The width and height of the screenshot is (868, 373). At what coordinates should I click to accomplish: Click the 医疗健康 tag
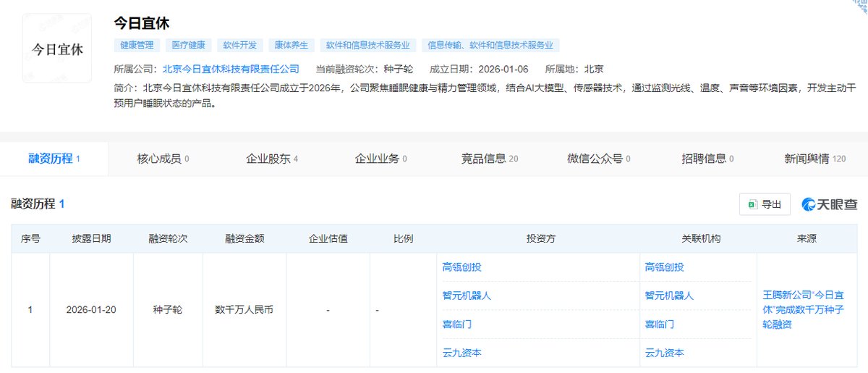tap(188, 45)
